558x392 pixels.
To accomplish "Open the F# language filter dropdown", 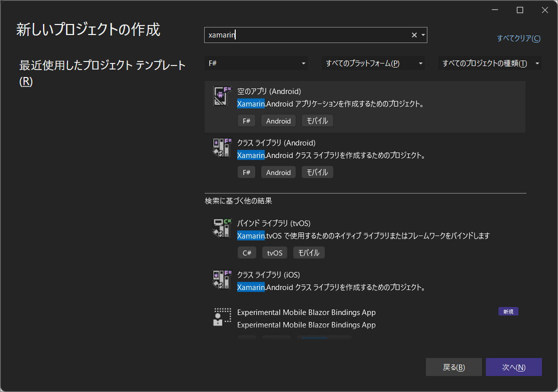I will (256, 63).
